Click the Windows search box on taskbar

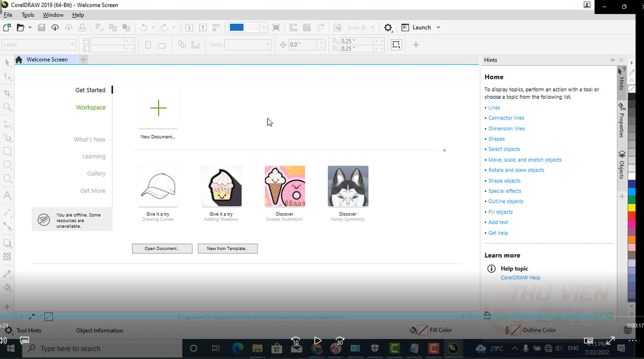click(x=102, y=348)
